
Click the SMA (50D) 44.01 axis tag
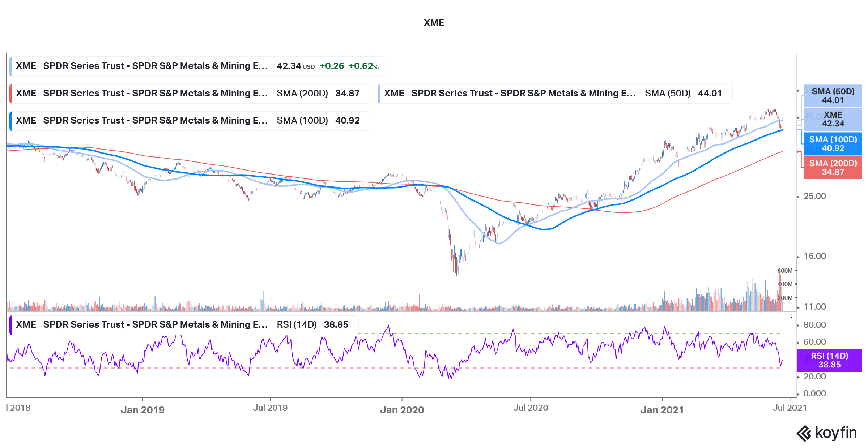pos(833,96)
